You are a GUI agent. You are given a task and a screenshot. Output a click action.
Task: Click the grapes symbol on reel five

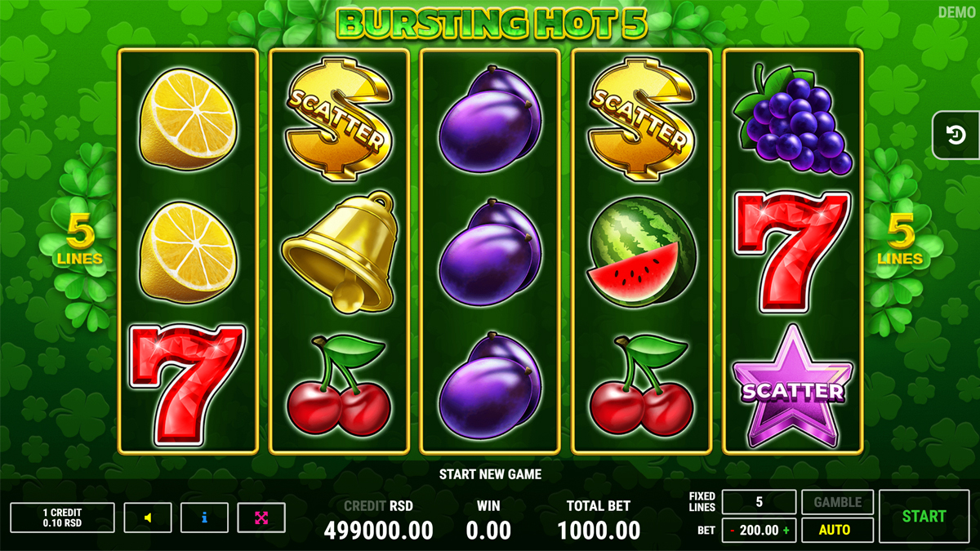pyautogui.click(x=792, y=120)
